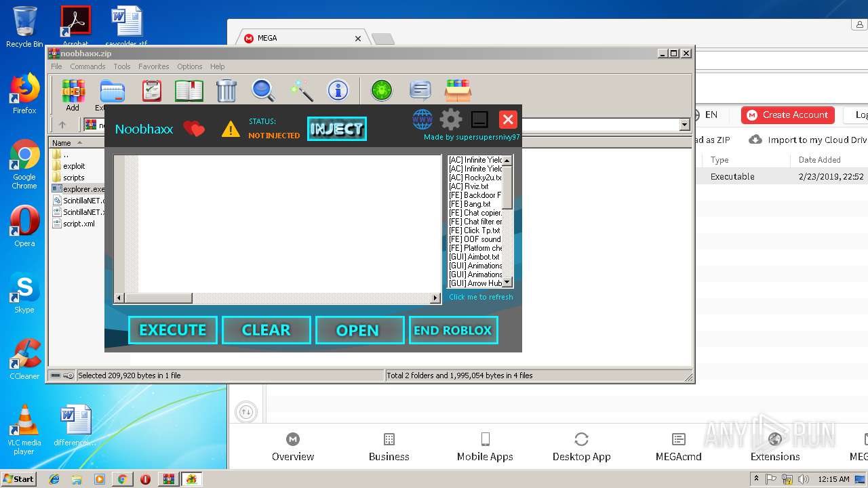Open the Business link in MEGA footer
This screenshot has height=488, width=868.
tap(389, 448)
